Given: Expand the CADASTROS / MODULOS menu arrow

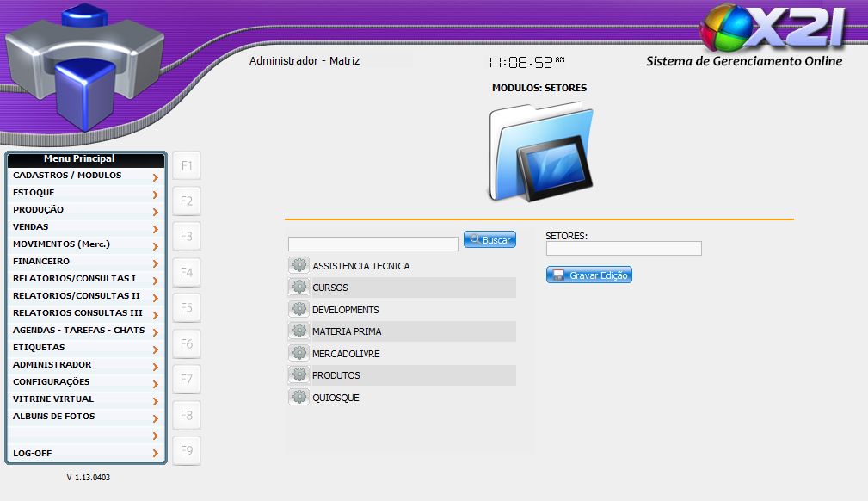Looking at the screenshot, I should tap(155, 177).
